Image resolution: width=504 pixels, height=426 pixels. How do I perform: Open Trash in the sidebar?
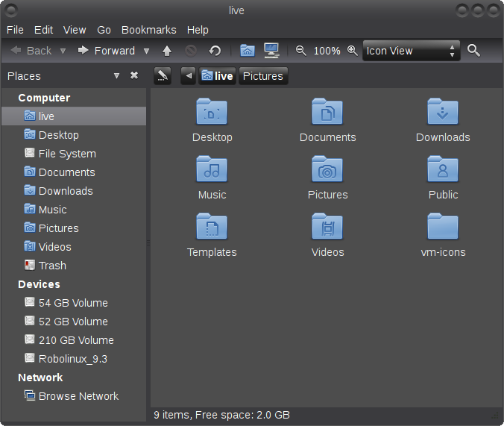(74, 266)
